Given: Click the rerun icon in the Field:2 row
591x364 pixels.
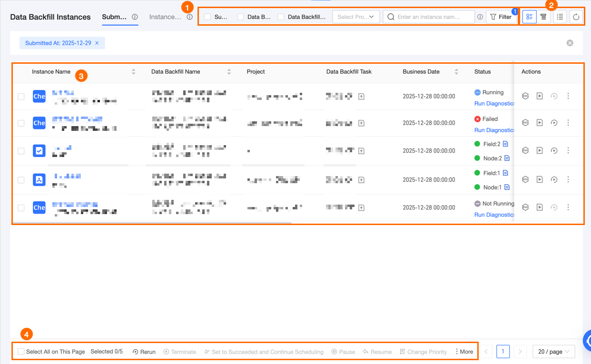Looking at the screenshot, I should tap(554, 150).
